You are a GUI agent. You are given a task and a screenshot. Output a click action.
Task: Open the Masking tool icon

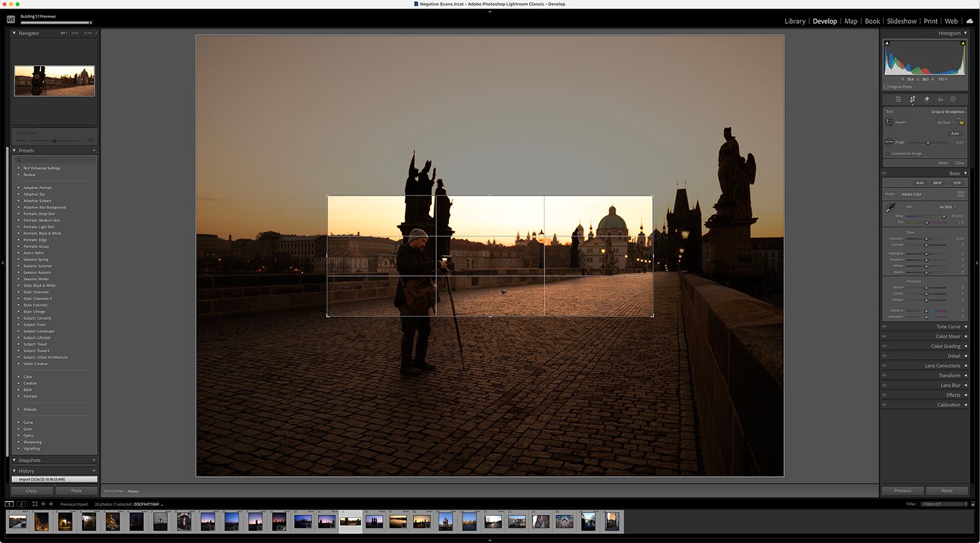coord(953,99)
